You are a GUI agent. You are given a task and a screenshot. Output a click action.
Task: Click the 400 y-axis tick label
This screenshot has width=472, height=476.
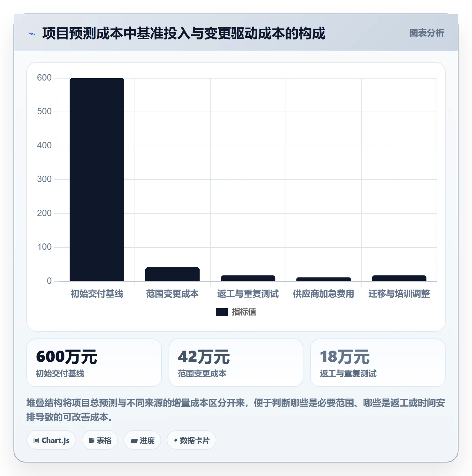click(x=44, y=146)
